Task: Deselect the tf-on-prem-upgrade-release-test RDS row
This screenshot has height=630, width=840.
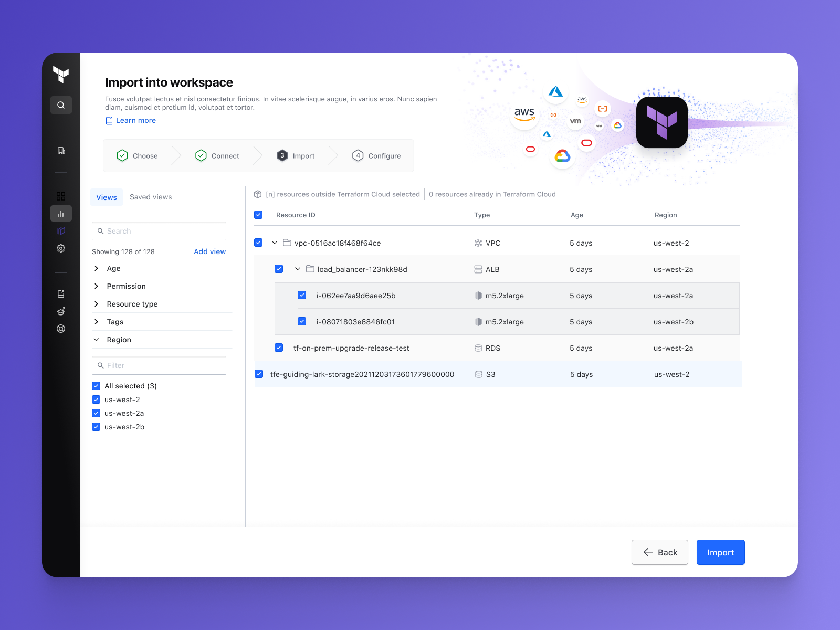Action: [x=278, y=348]
